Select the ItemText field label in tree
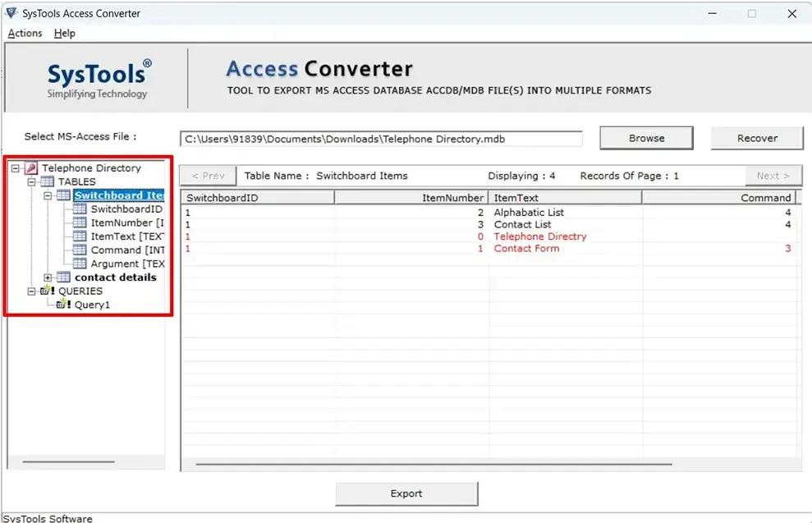The image size is (812, 523). (127, 236)
